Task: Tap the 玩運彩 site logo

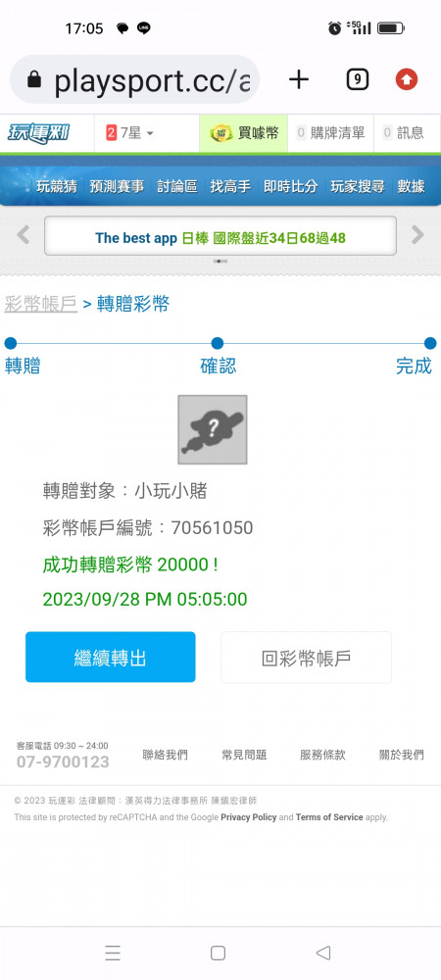Action: click(39, 133)
